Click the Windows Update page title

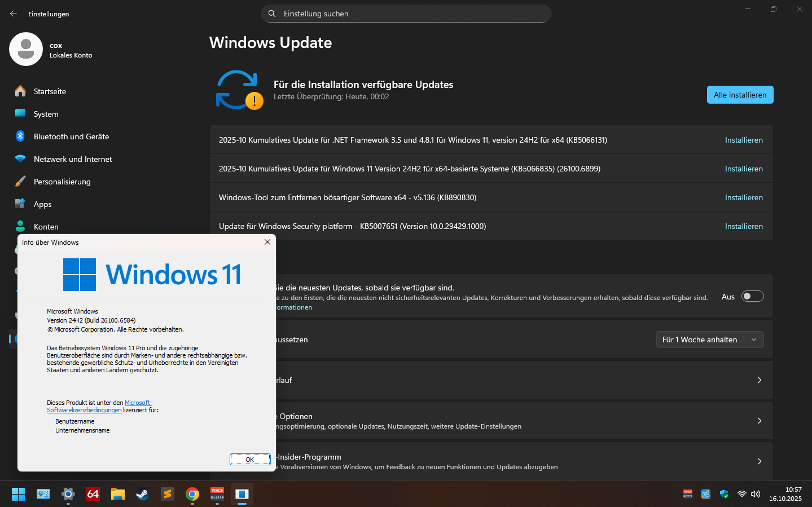(270, 43)
